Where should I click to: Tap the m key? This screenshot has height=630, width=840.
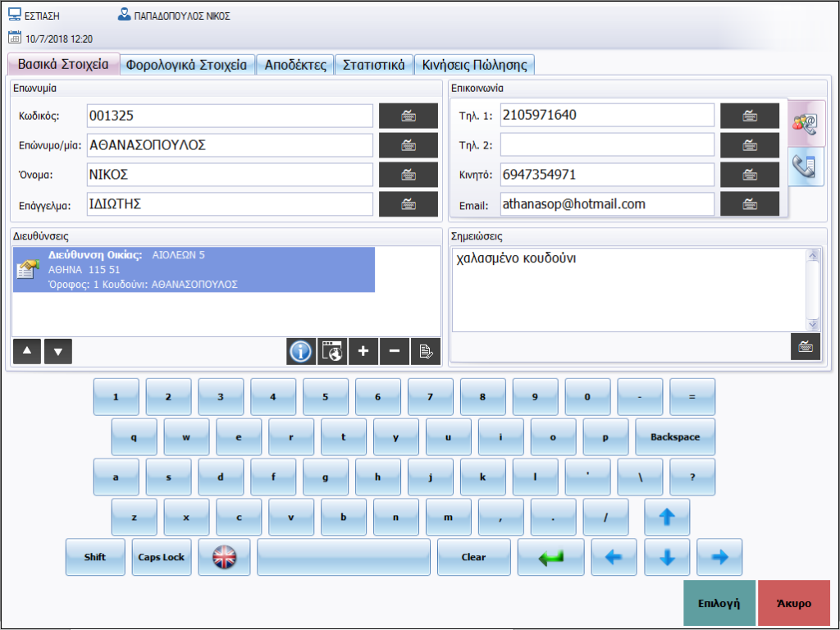pos(449,517)
